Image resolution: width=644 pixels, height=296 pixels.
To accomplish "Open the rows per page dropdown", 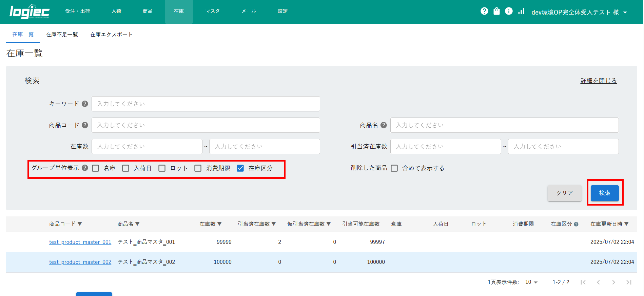I will point(531,282).
